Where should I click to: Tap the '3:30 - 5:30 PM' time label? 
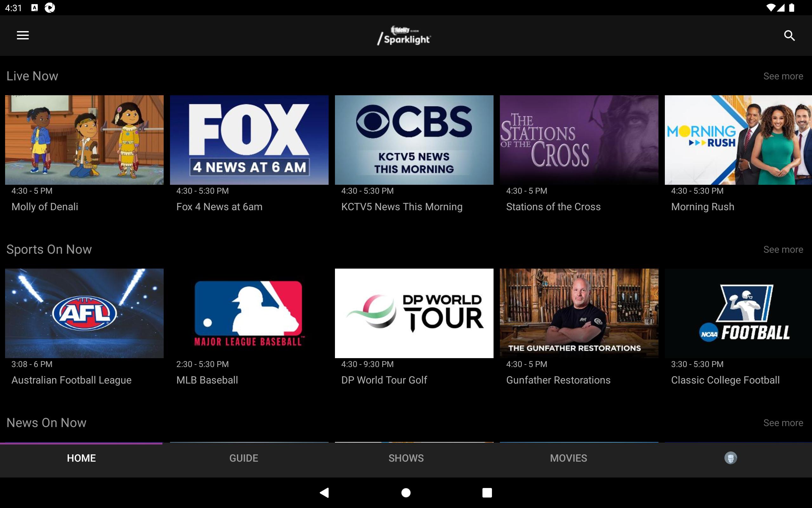[x=697, y=364]
